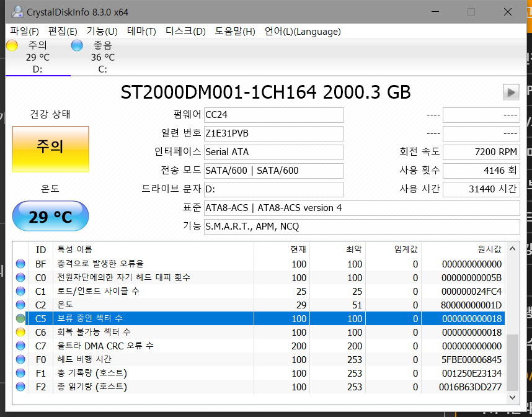Click raw value 001250E23134
The image size is (532, 417).
472,373
